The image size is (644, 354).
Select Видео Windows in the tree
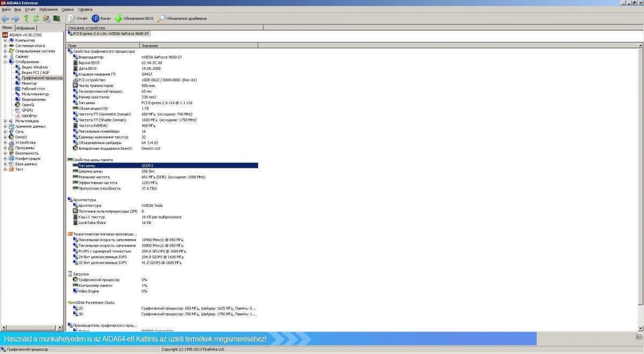pos(34,67)
